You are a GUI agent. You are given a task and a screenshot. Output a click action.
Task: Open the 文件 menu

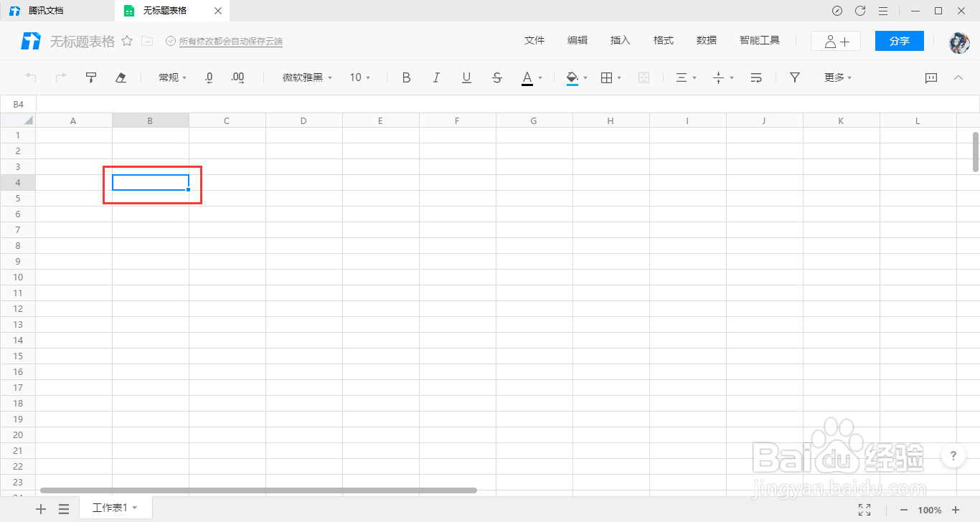534,41
